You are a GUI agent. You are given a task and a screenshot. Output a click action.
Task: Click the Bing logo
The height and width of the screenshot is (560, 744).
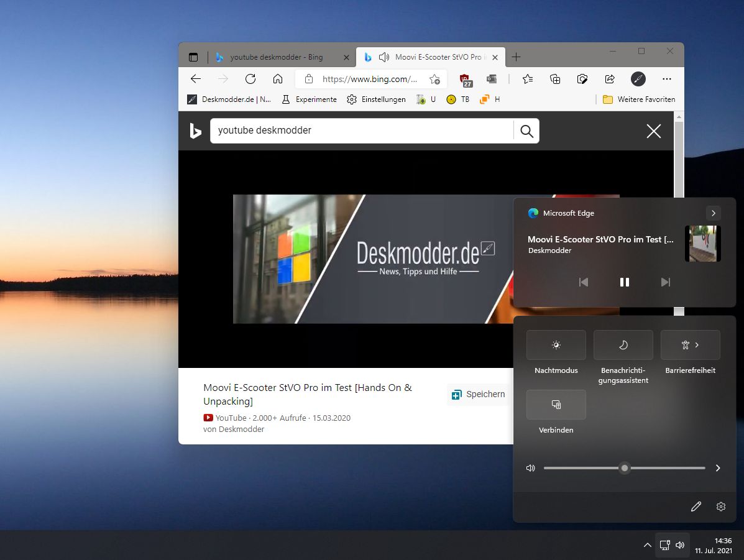pos(195,131)
